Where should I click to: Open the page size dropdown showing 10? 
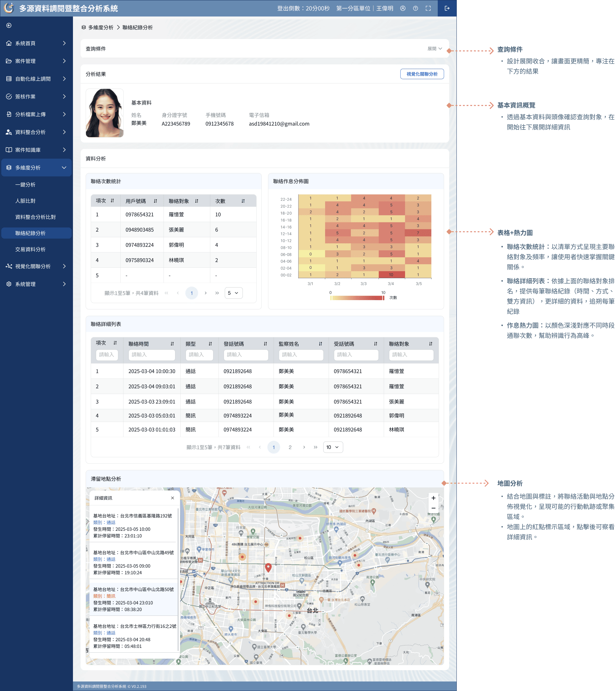point(333,447)
